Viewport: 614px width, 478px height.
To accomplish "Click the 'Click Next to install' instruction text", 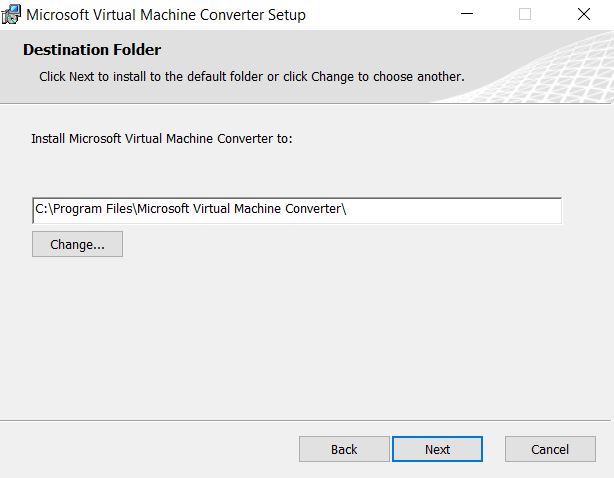I will 252,76.
